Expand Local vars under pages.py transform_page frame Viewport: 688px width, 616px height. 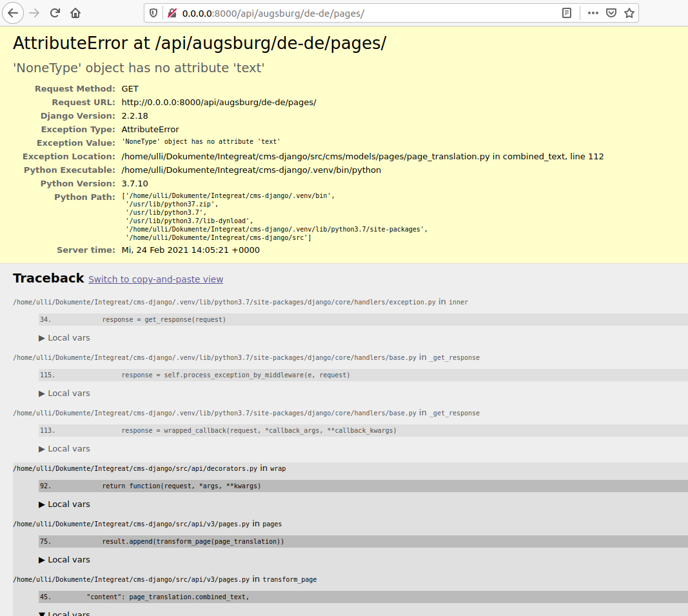pos(64,613)
